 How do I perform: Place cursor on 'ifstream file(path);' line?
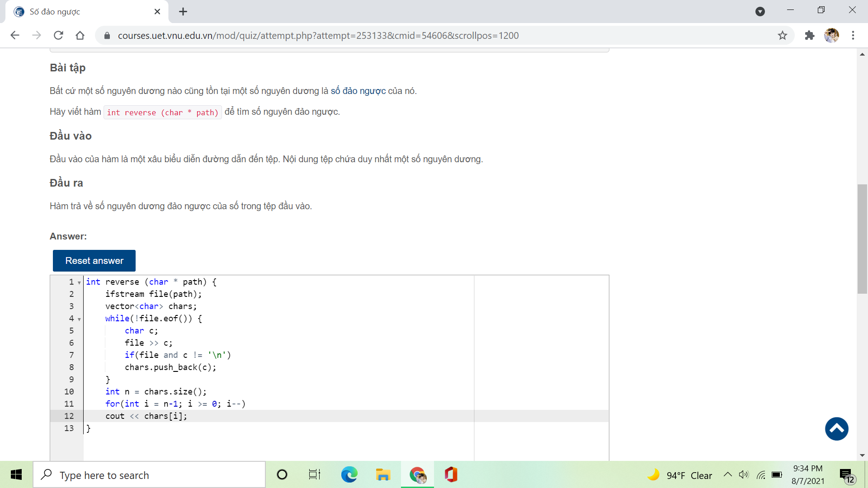[153, 294]
